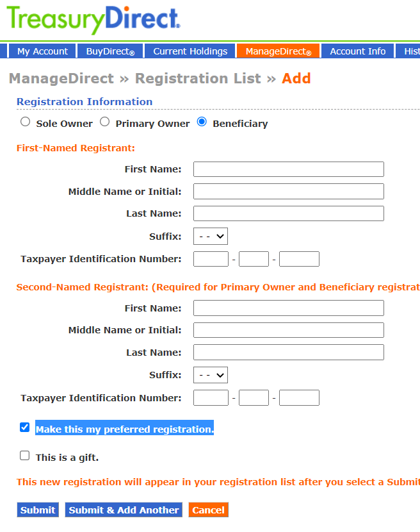Click the First Name field for First-Named Registrant
This screenshot has width=420, height=532.
coord(288,169)
